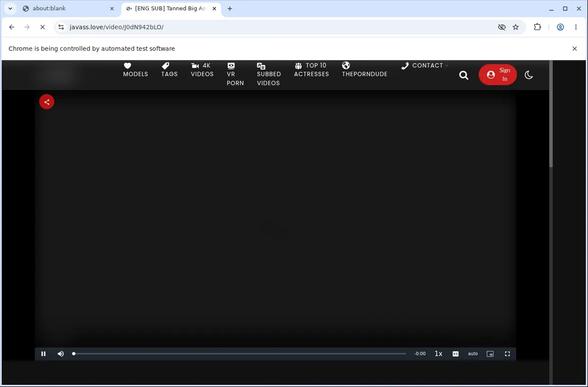Bookmark this page with star icon
588x387 pixels.
(x=515, y=27)
